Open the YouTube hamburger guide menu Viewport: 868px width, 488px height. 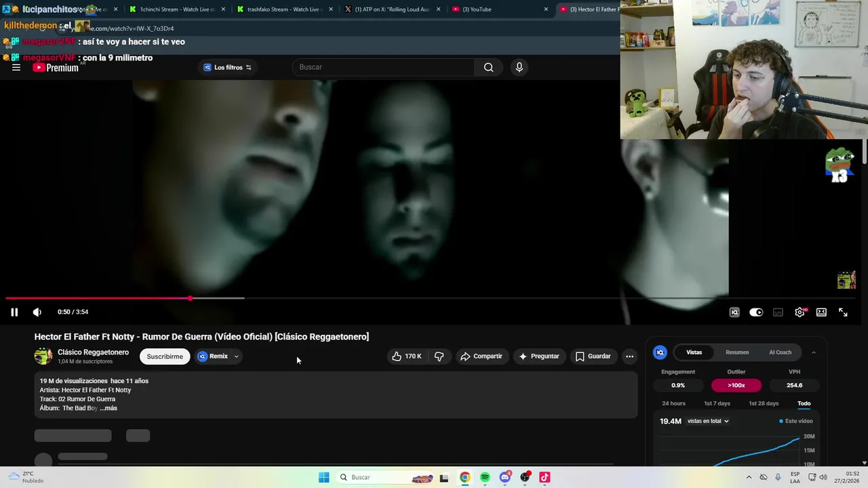pos(16,67)
